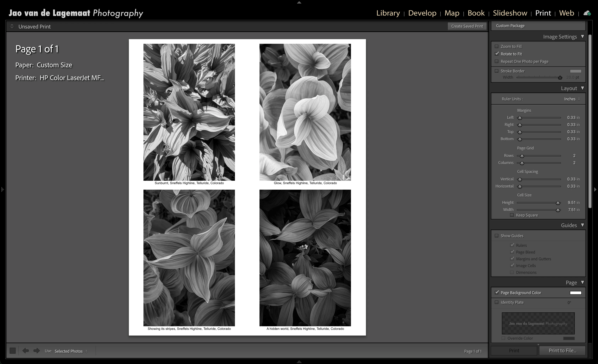The width and height of the screenshot is (598, 364).
Task: Expand right panel using edge arrow
Action: pos(595,189)
